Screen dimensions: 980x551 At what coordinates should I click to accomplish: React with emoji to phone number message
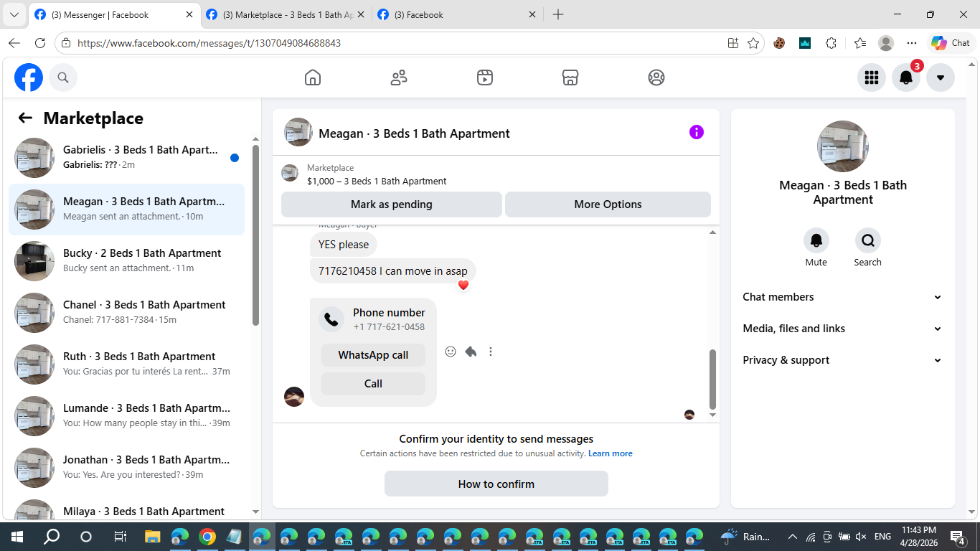(451, 352)
